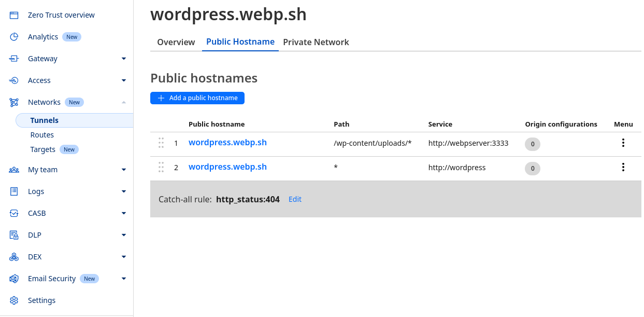Select Routes under Networks
The height and width of the screenshot is (317, 644).
(41, 134)
